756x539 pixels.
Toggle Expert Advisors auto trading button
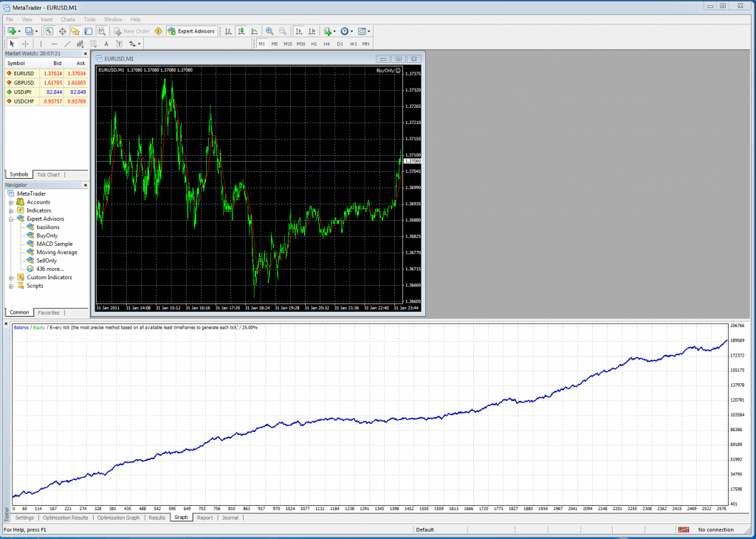coord(190,31)
